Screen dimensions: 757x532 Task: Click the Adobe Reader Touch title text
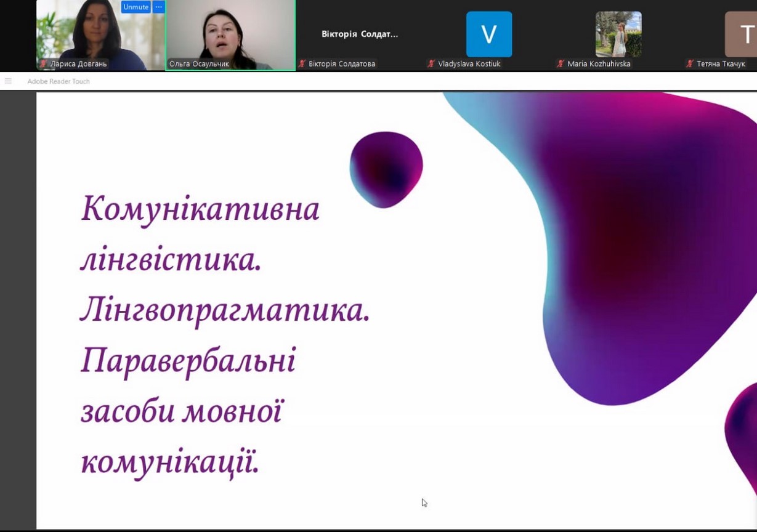(x=59, y=81)
